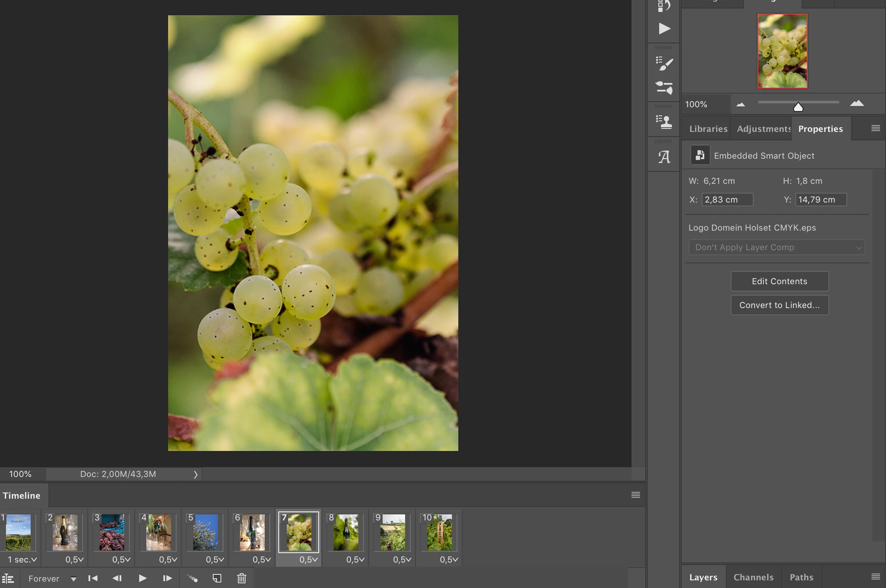This screenshot has width=886, height=588.
Task: Select frame 4 thumbnail in the timeline
Action: pos(158,532)
